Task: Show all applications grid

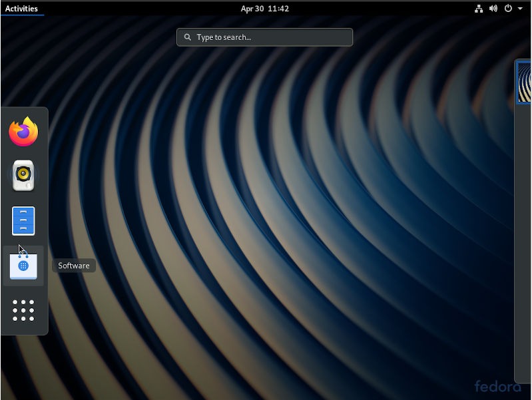Action: [x=23, y=310]
